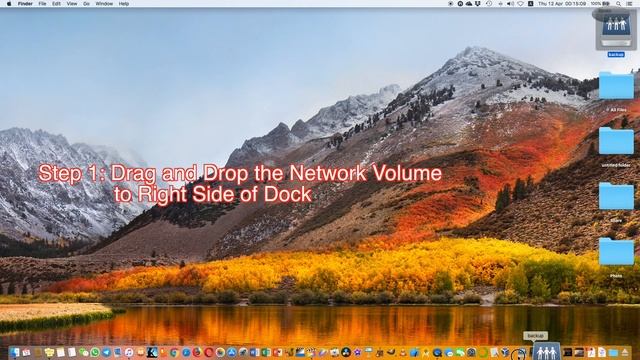Open Telegram from the Dock

[x=106, y=352]
